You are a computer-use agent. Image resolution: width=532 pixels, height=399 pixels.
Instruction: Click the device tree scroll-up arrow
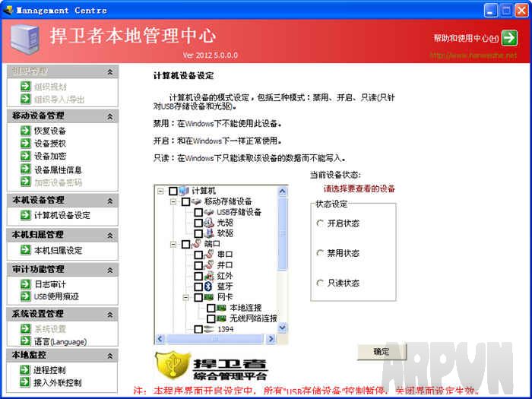click(x=282, y=192)
